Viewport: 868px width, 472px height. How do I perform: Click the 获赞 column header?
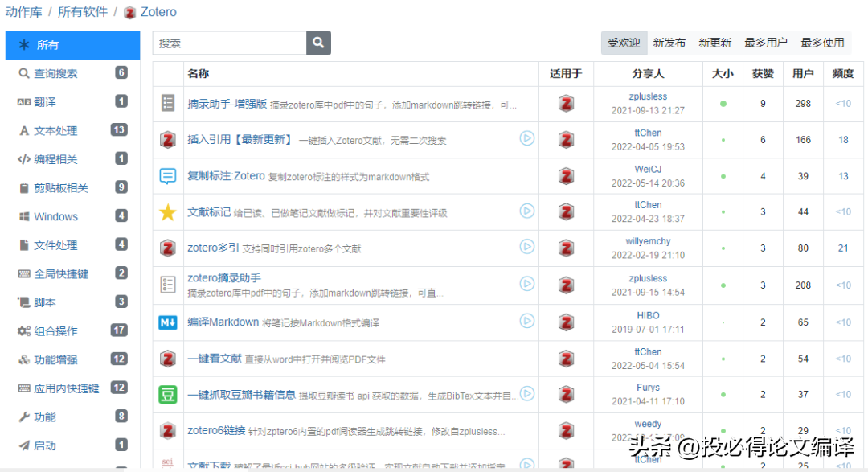tap(763, 74)
